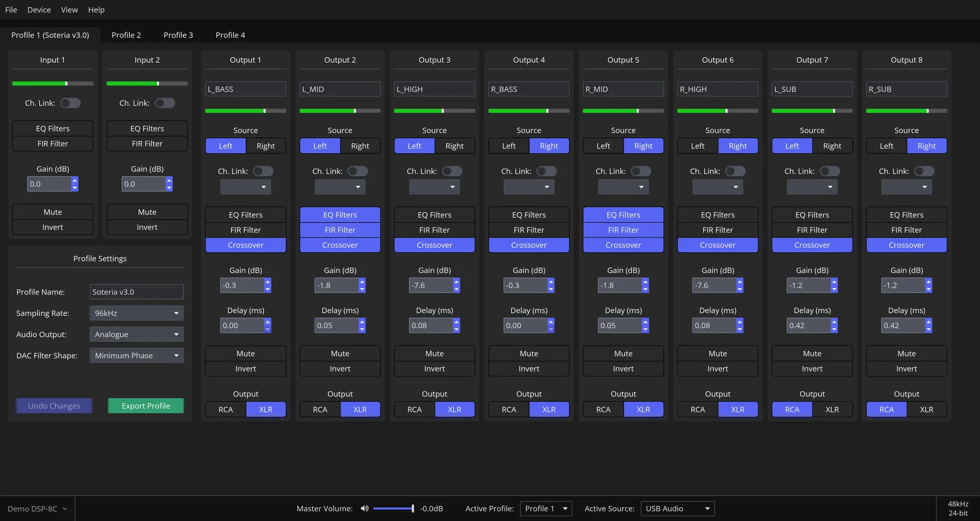Image resolution: width=980 pixels, height=521 pixels.
Task: Mute Output 5 channel
Action: click(x=623, y=353)
